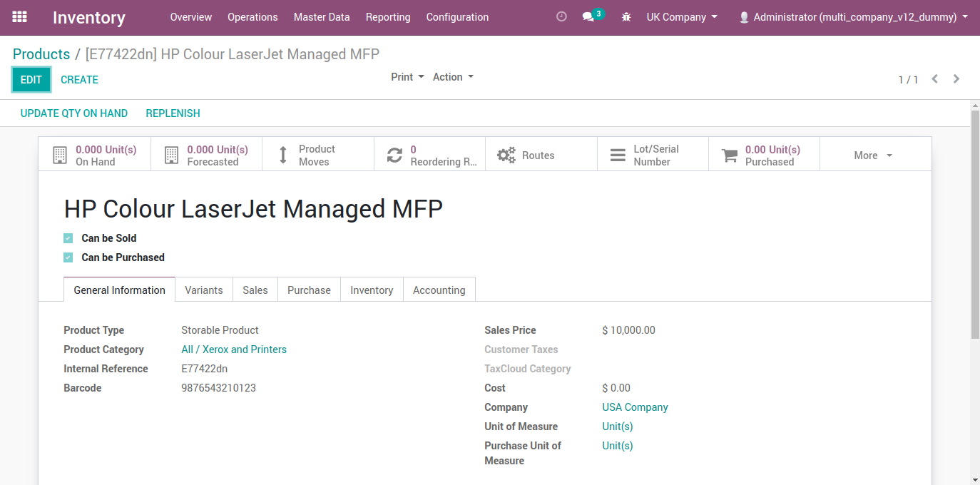Click the administrator user avatar icon

744,17
